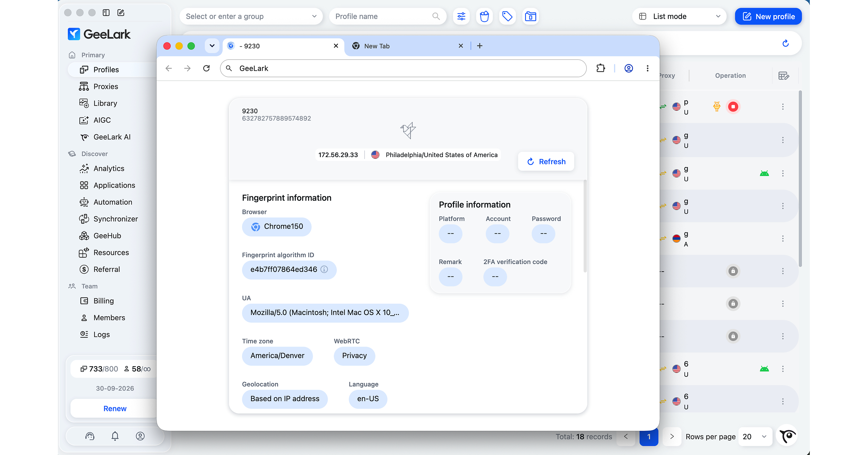
Task: Open account avatar icon in sidebar footer
Action: click(x=140, y=436)
